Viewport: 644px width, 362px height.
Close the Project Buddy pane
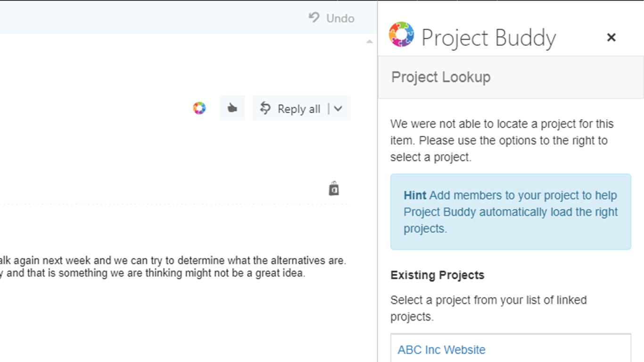click(611, 37)
